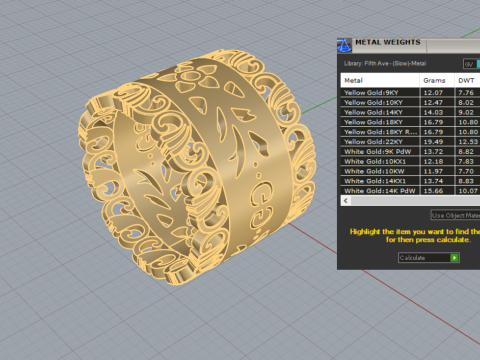Viewport: 480px width, 360px height.
Task: Click the 15.66 grams value
Action: point(433,191)
